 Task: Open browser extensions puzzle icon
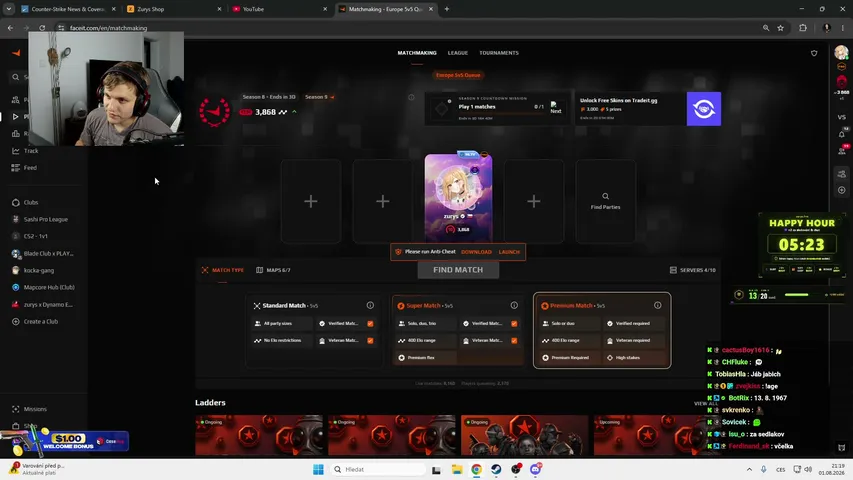coord(802,28)
